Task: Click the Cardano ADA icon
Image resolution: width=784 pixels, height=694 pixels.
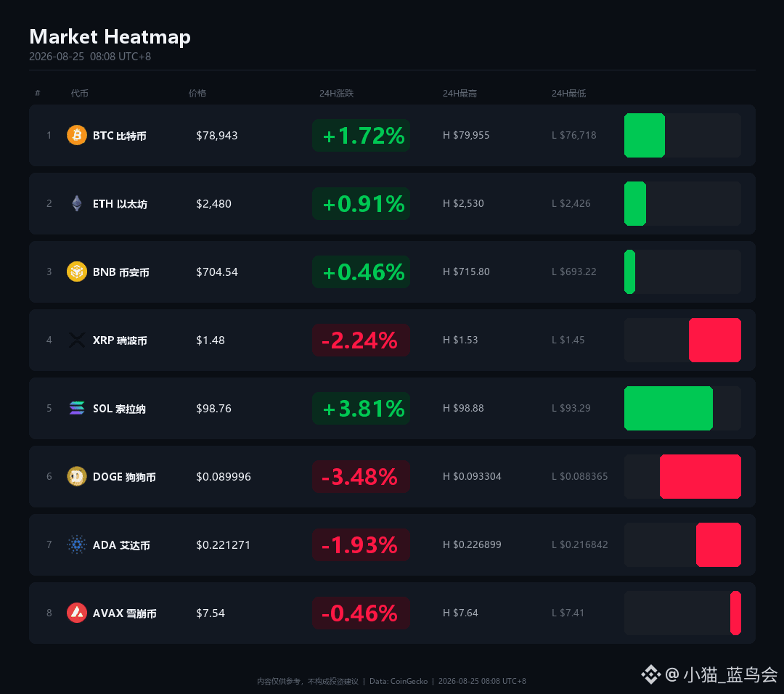Action: [x=76, y=544]
